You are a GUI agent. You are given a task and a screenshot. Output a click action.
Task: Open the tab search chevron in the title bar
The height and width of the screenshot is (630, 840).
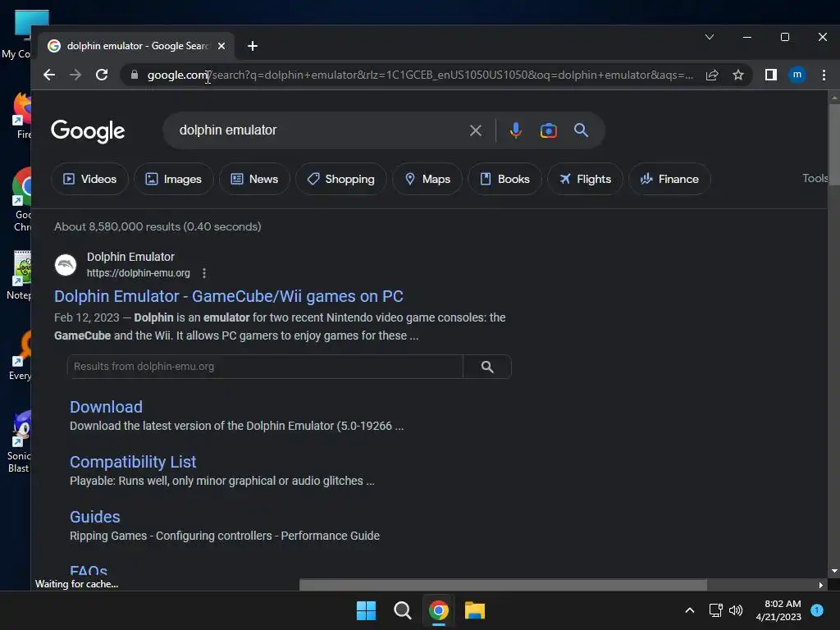(710, 37)
